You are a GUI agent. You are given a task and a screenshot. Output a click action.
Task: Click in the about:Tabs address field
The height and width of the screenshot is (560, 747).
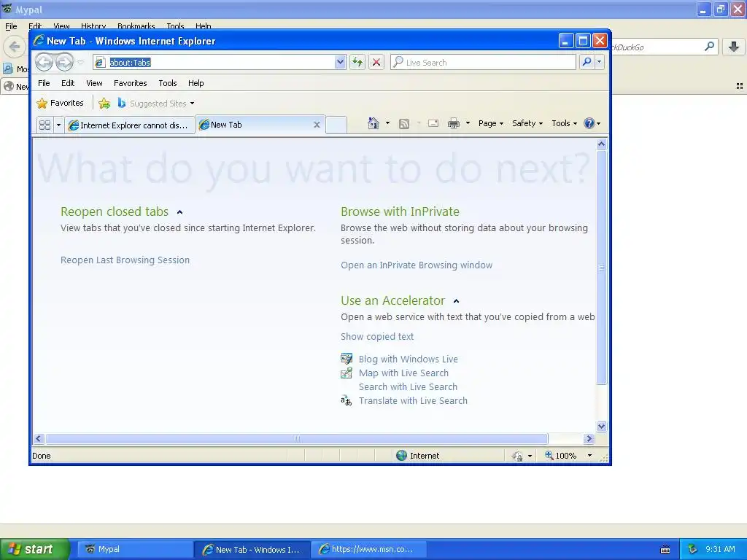[219, 63]
